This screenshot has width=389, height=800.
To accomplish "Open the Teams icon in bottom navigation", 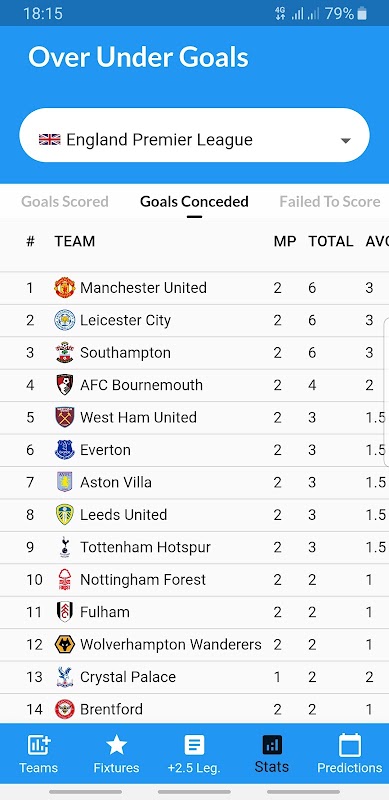I will tap(39, 745).
